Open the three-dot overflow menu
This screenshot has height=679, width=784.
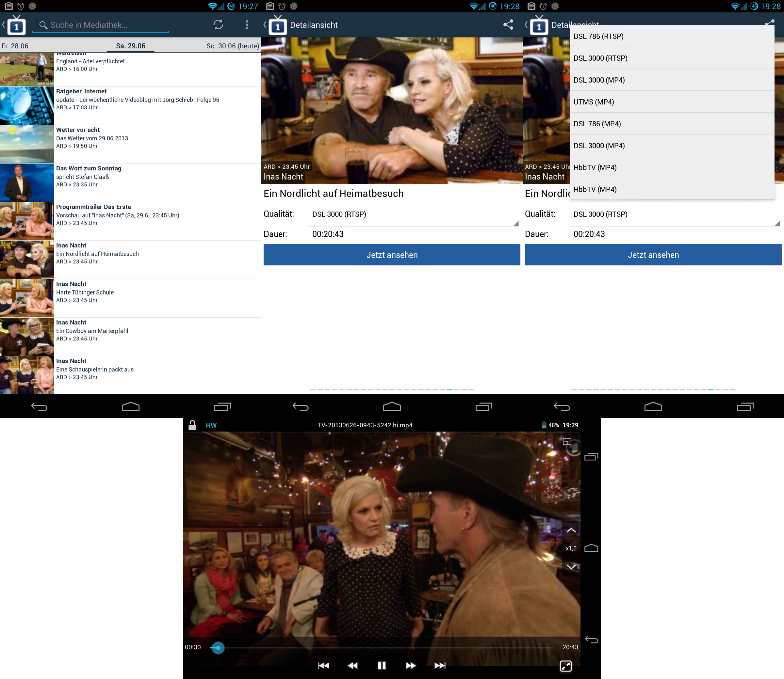tap(247, 25)
